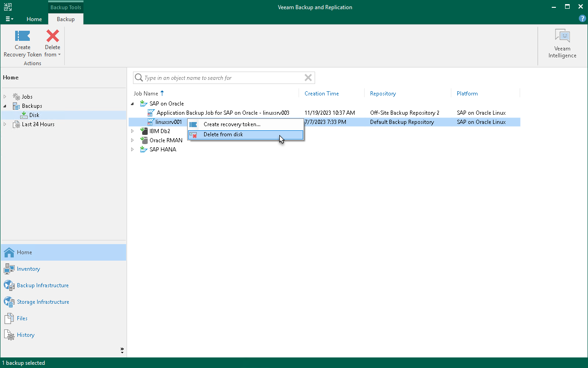Click the Create Recovery Token ribbon icon
Image resolution: width=588 pixels, height=368 pixels.
coord(22,37)
